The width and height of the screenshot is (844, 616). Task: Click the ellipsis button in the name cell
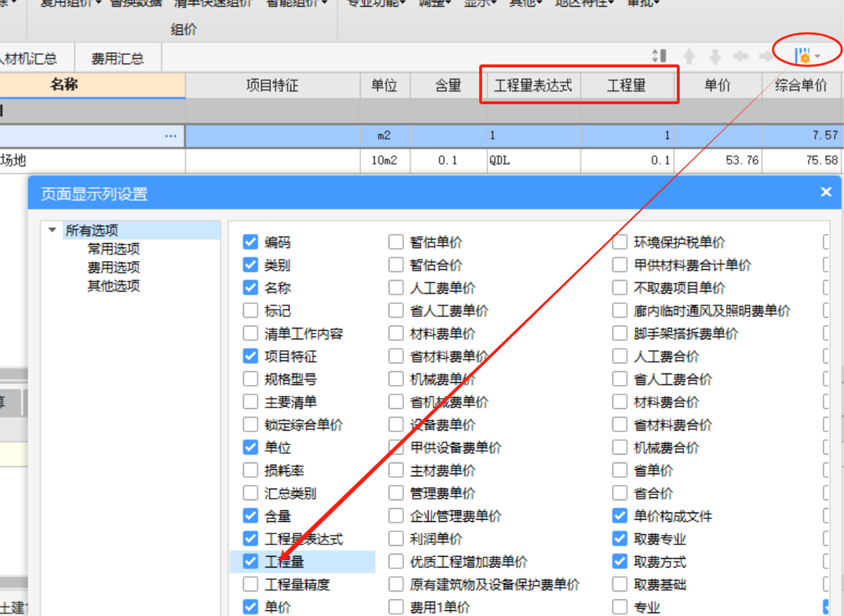171,135
